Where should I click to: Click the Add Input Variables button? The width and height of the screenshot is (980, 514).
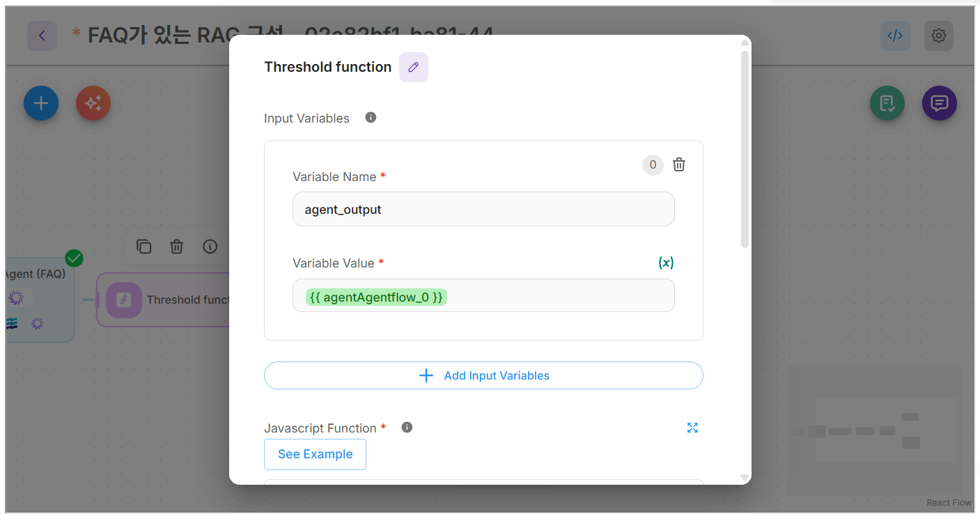(x=483, y=375)
